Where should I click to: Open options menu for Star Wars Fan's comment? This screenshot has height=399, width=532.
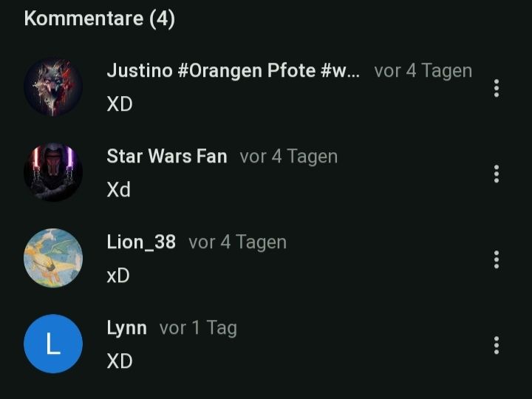pyautogui.click(x=497, y=174)
